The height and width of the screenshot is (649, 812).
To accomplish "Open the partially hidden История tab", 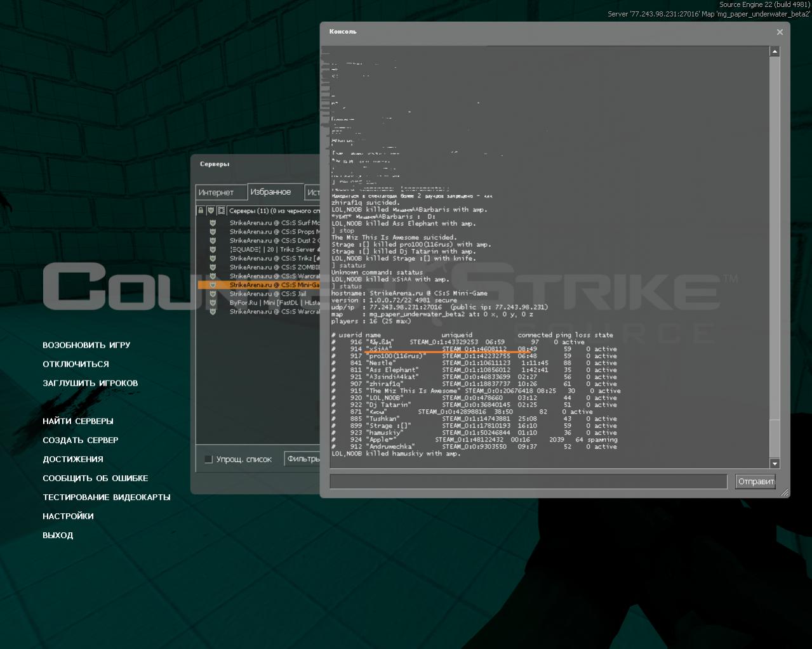I will coord(313,192).
